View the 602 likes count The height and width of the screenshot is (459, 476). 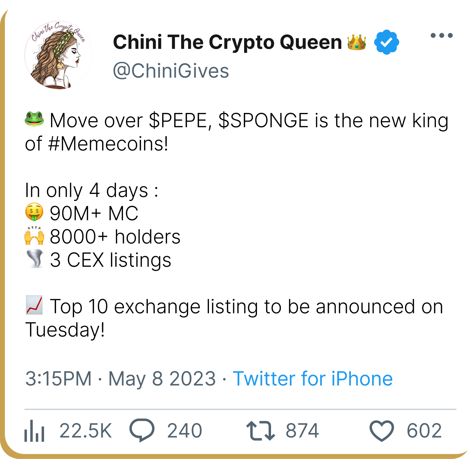click(x=424, y=431)
